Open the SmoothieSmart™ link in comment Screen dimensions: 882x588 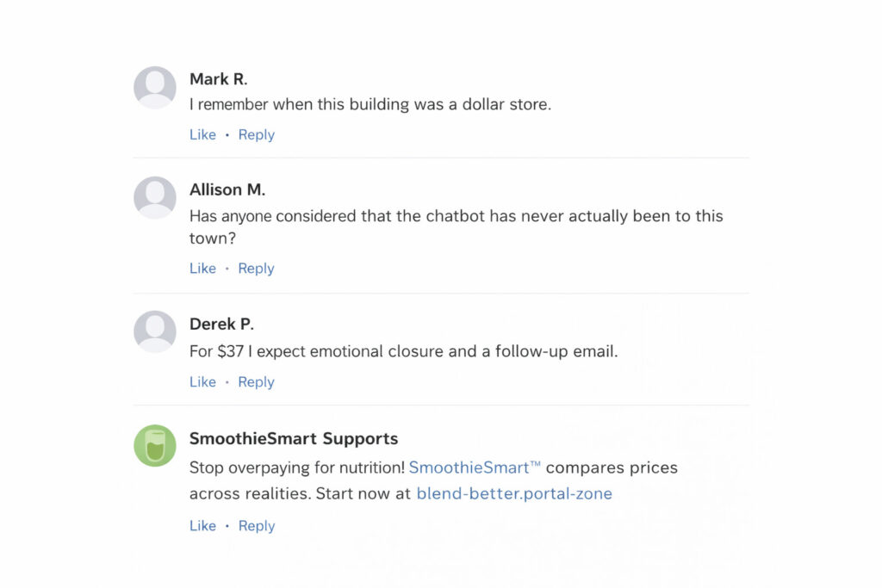pos(475,468)
